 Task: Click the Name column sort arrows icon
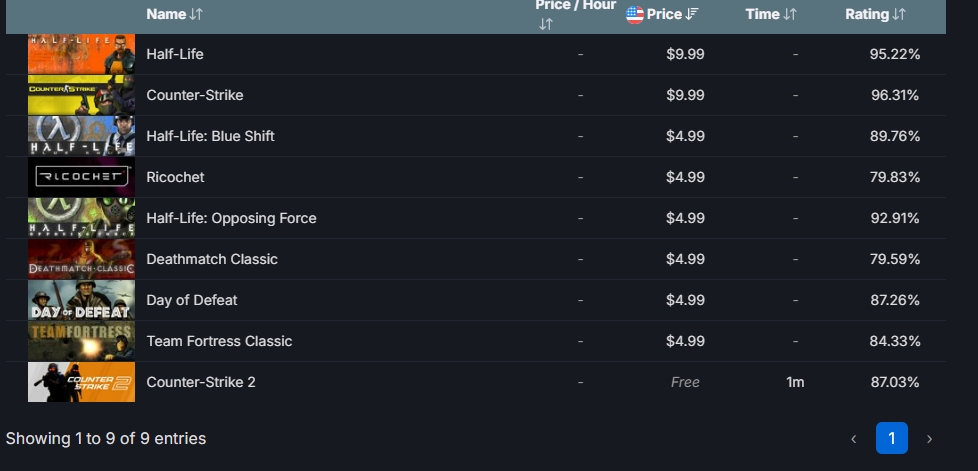196,14
